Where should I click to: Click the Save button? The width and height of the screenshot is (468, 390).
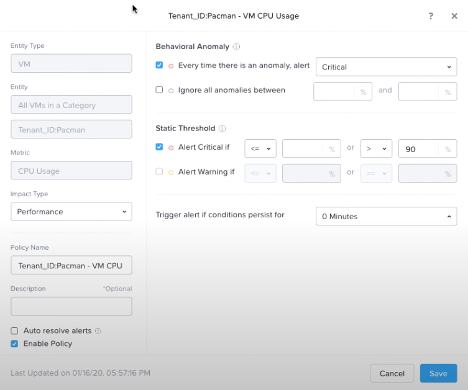click(438, 373)
